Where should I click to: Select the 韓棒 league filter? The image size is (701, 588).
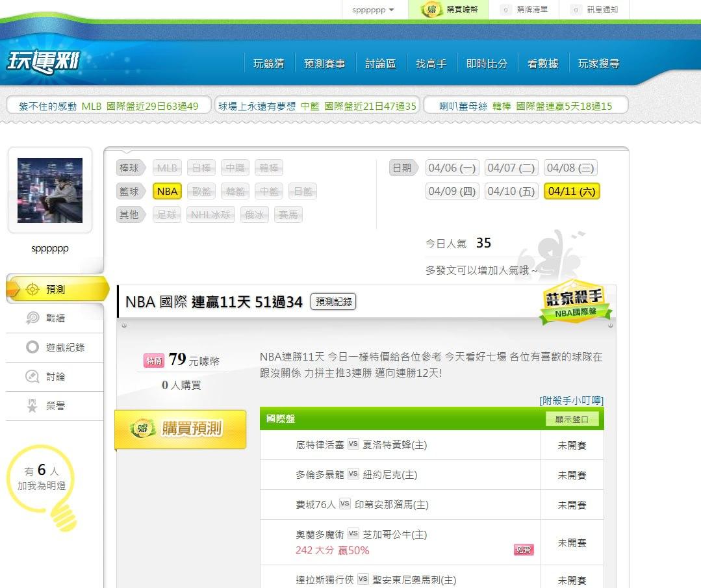point(269,168)
